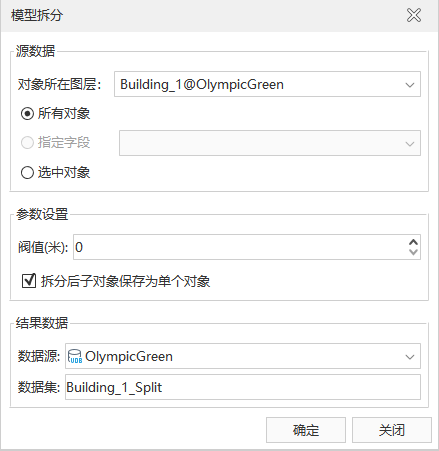439x451 pixels.
Task: Click the UDB datasource icon beside OlympicGreen
Action: click(75, 356)
